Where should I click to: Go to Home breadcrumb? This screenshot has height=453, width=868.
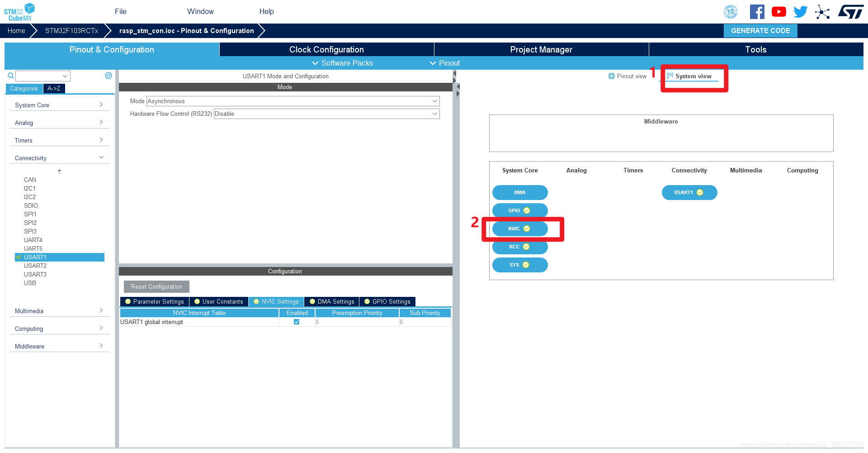pyautogui.click(x=16, y=31)
